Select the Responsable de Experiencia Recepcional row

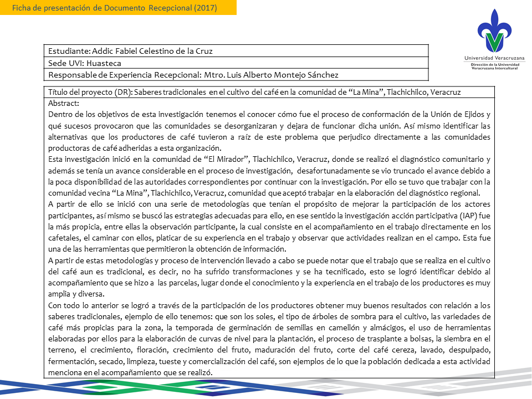[194, 75]
